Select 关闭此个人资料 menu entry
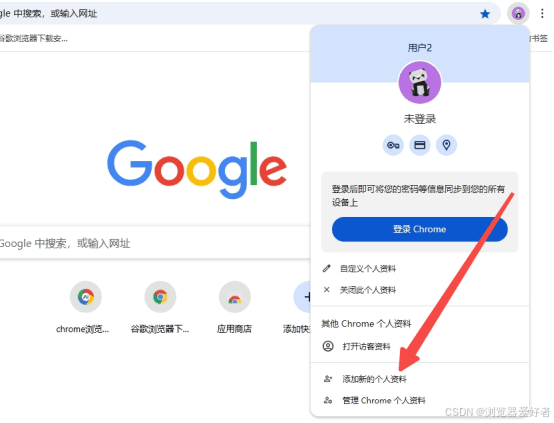This screenshot has height=423, width=554. tap(420, 290)
